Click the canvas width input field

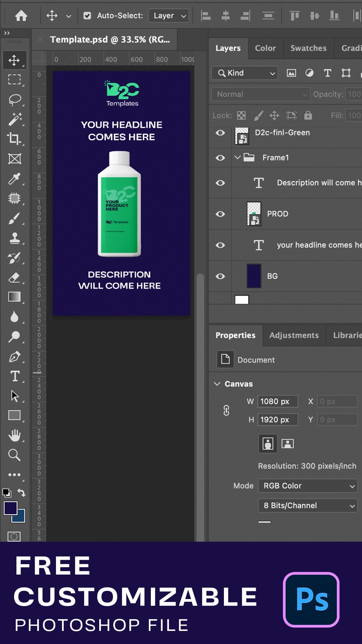[278, 401]
